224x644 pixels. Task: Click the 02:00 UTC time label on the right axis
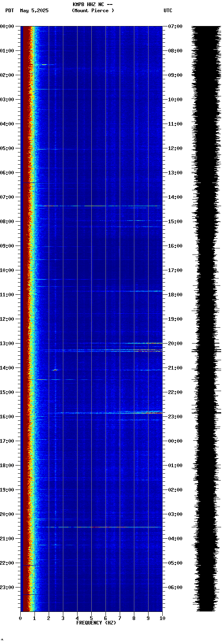pos(175,490)
